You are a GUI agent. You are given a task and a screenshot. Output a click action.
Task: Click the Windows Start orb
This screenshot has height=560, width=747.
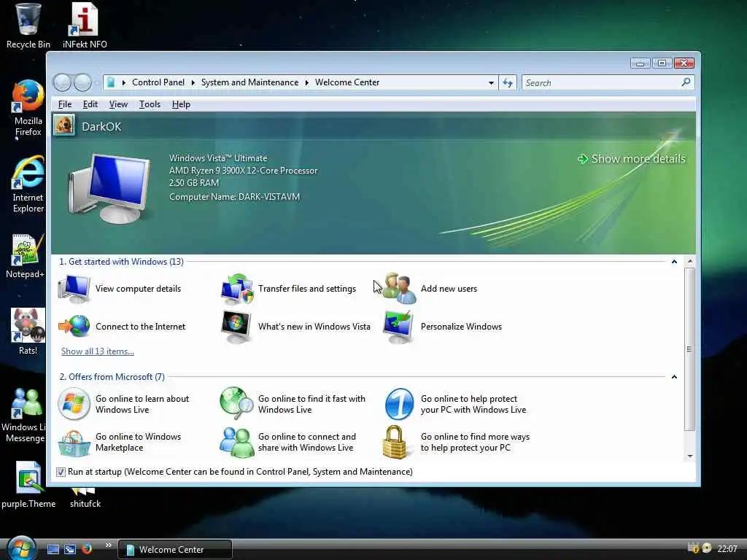[21, 548]
